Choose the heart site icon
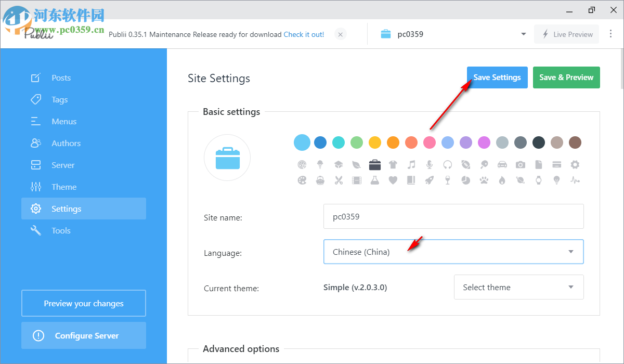624x364 pixels. click(393, 180)
